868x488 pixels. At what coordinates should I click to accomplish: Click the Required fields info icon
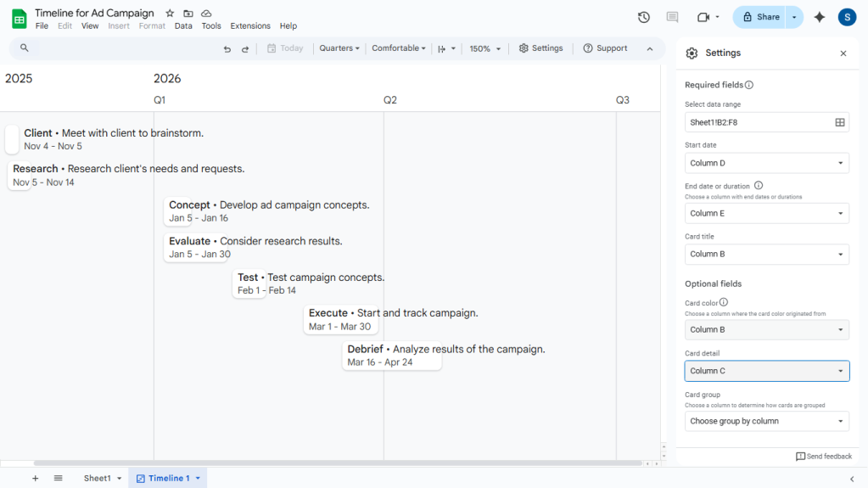click(x=749, y=85)
